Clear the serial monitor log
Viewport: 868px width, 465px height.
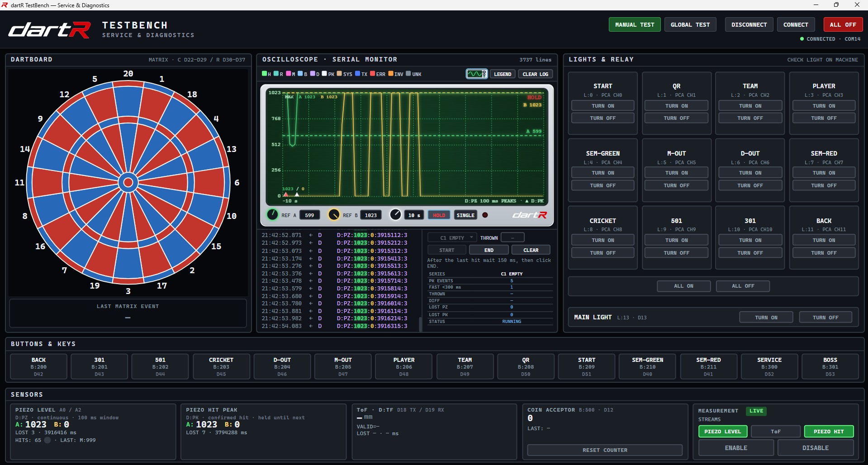535,74
